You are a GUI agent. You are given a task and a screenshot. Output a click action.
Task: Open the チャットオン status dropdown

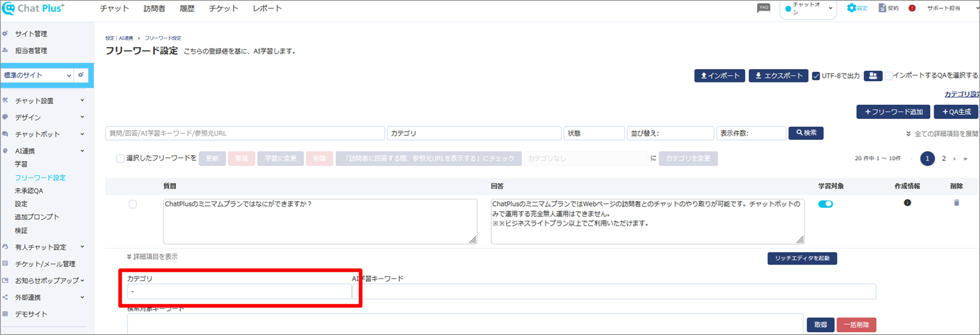(808, 8)
